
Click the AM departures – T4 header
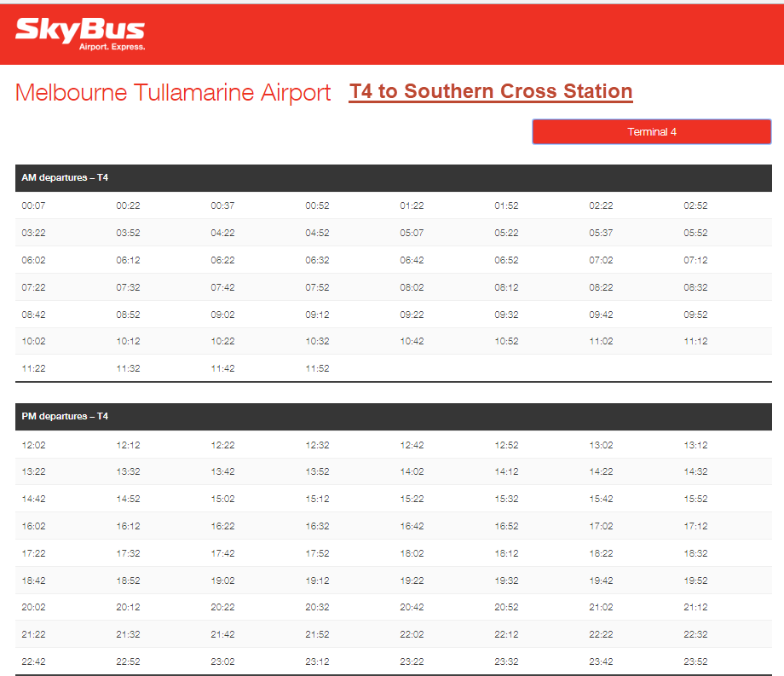(x=65, y=178)
